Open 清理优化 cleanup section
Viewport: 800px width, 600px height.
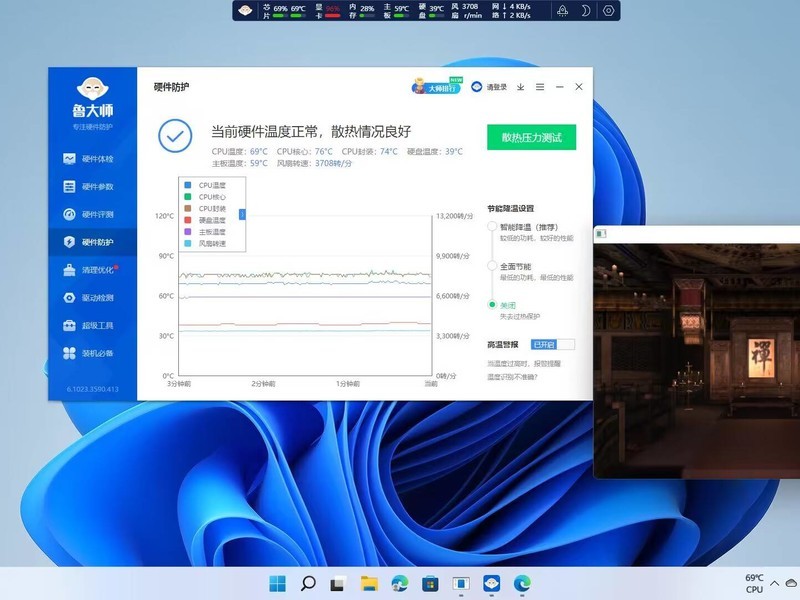pyautogui.click(x=90, y=270)
